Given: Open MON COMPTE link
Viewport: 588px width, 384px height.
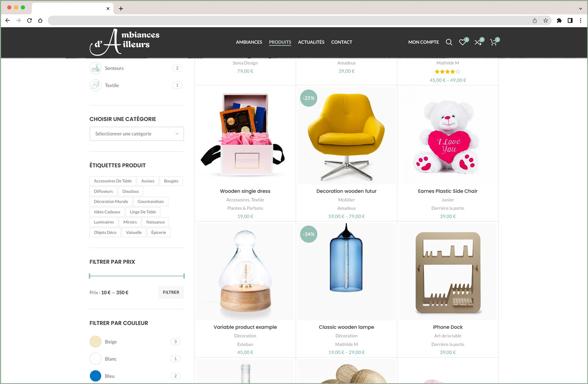Looking at the screenshot, I should coord(423,42).
